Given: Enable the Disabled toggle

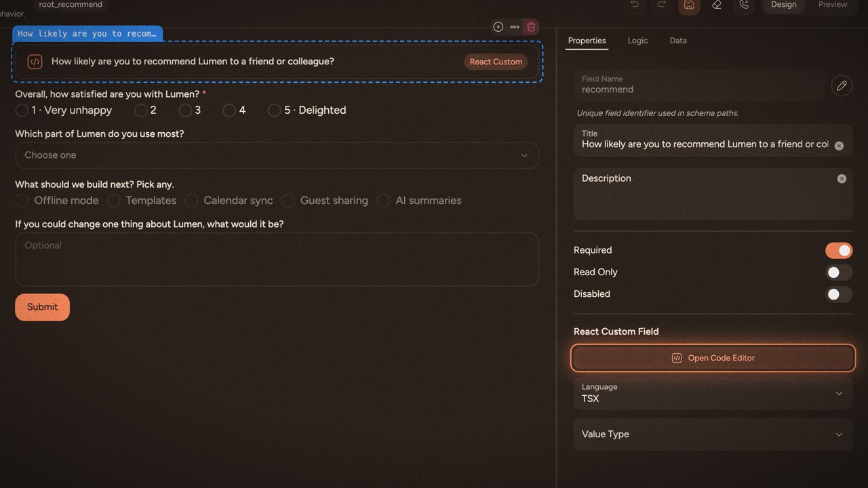Looking at the screenshot, I should (x=839, y=294).
